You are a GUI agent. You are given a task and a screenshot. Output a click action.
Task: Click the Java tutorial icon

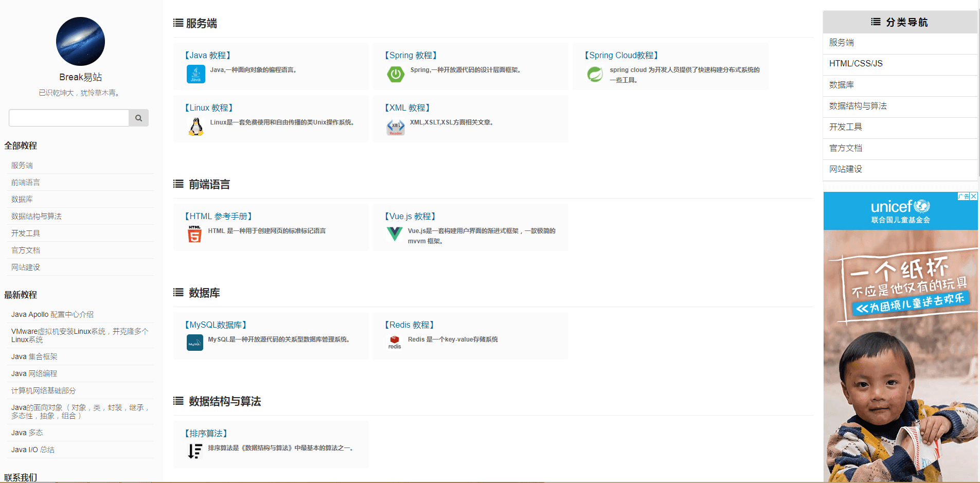point(195,74)
